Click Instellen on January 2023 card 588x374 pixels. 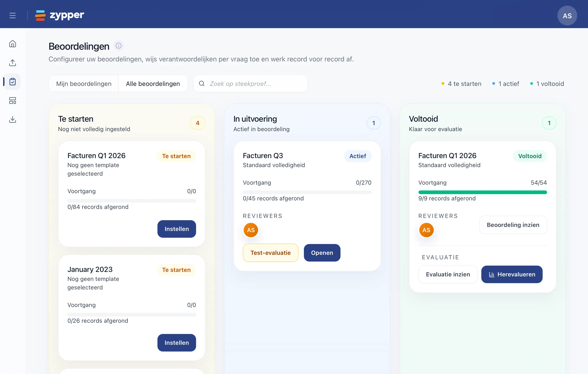(x=177, y=343)
